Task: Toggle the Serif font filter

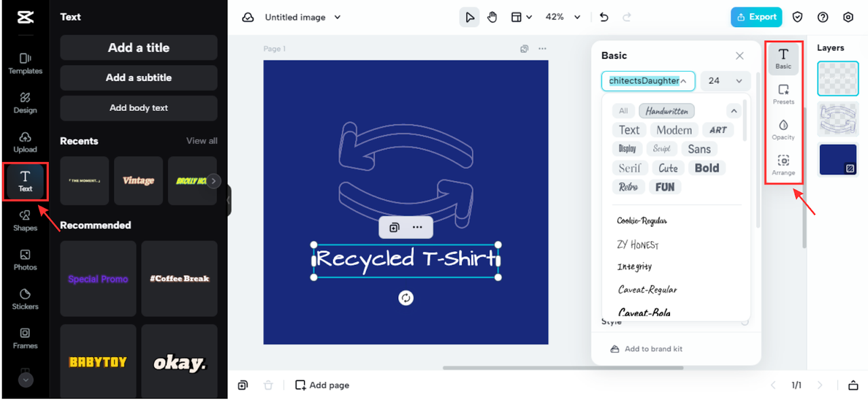Action: coord(630,168)
